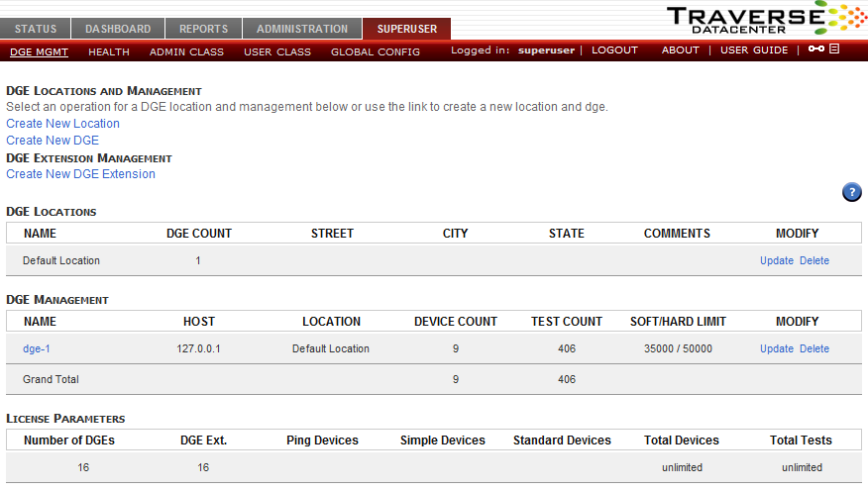Open User Class in the submenu
The image size is (868, 490).
click(x=277, y=51)
